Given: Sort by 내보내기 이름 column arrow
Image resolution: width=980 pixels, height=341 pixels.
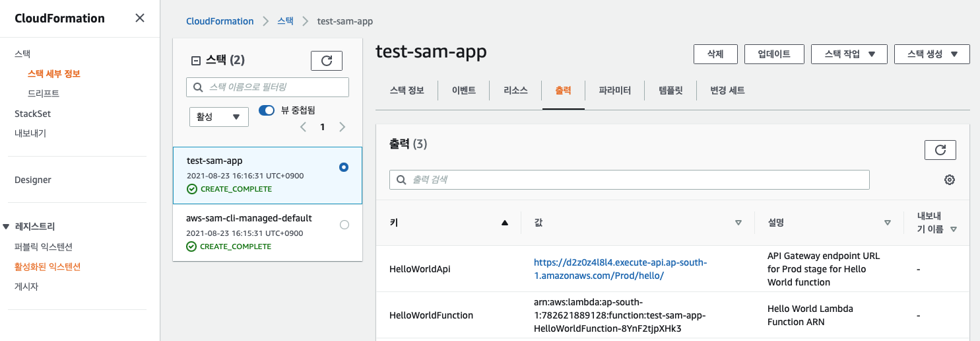Looking at the screenshot, I should (x=954, y=229).
